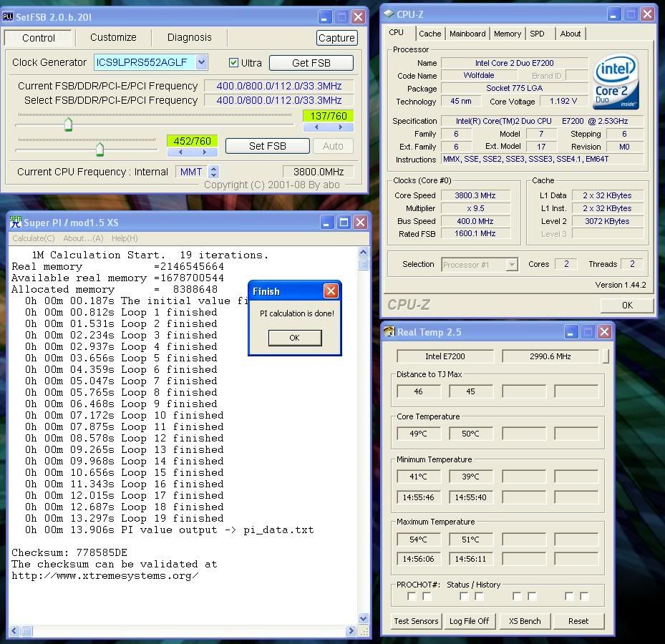Tick the fourth PROCHOT history checkbox

point(584,597)
